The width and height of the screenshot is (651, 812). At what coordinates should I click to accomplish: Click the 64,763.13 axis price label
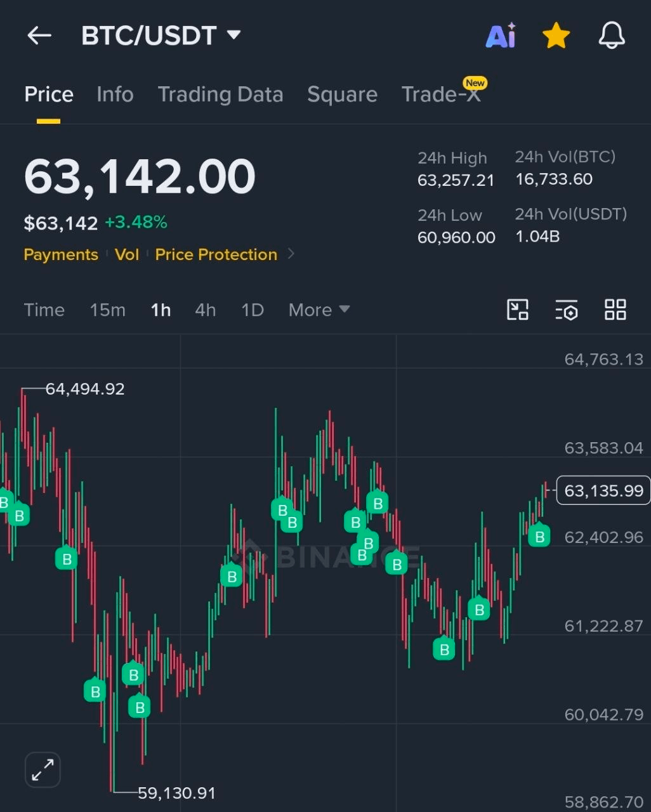pos(604,359)
